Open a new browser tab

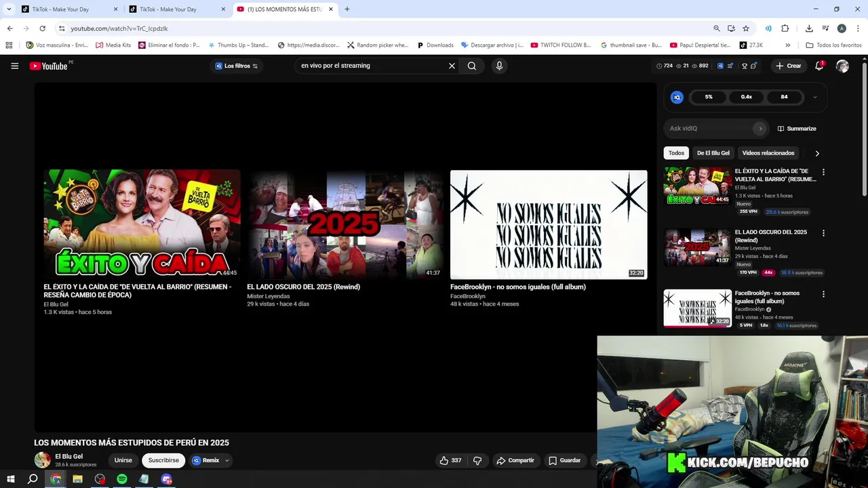click(x=347, y=9)
